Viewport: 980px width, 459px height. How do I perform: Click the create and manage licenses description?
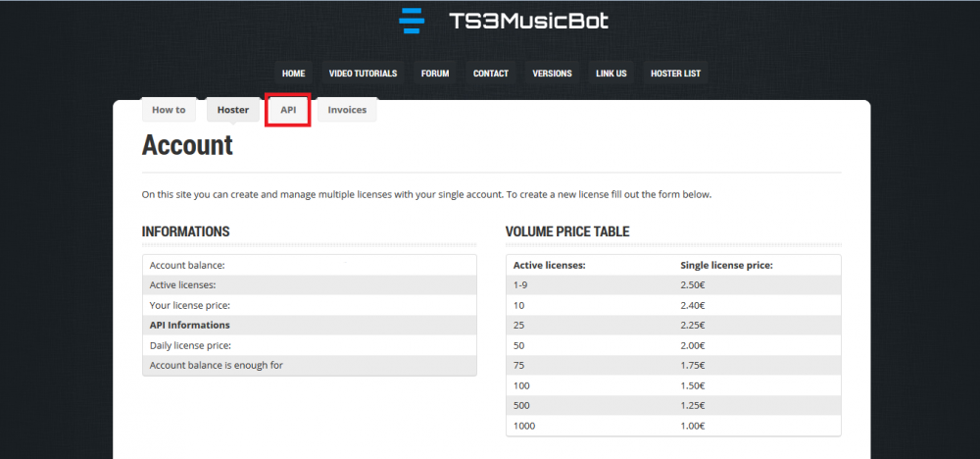(427, 194)
